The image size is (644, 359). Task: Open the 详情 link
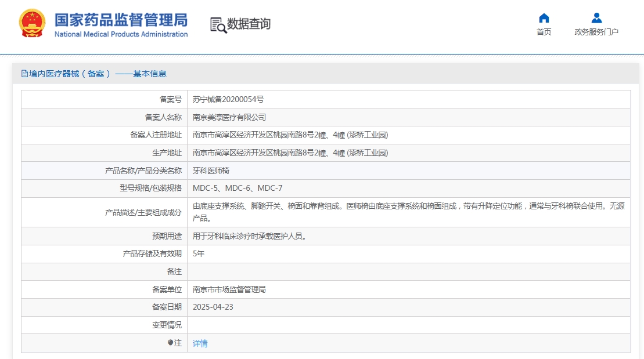tap(200, 343)
